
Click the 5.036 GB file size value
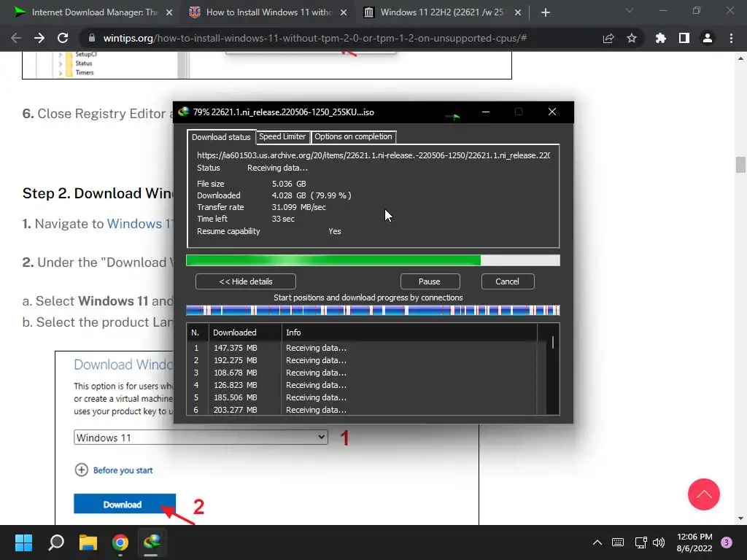(289, 184)
